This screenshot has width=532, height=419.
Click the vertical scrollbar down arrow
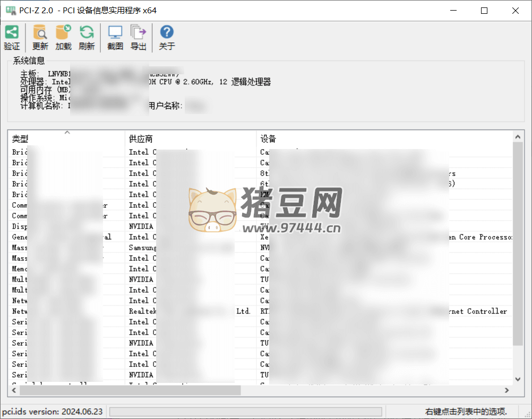click(518, 379)
